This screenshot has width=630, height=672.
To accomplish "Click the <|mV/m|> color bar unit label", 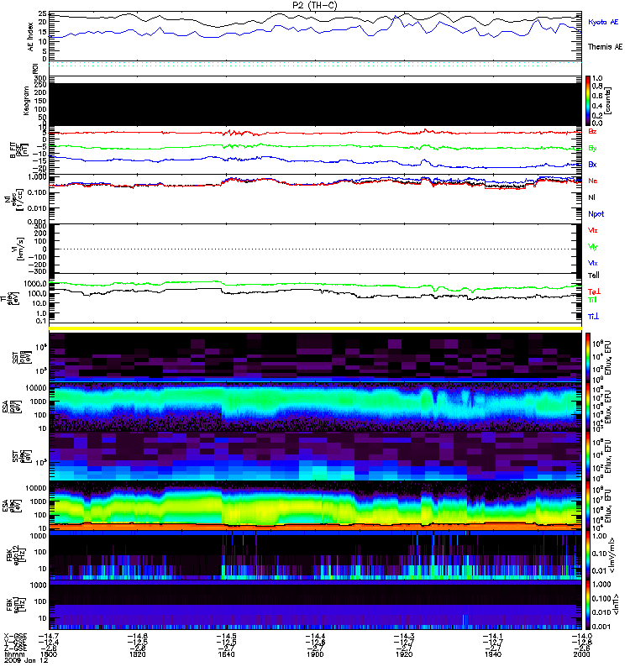I will pyautogui.click(x=612, y=555).
